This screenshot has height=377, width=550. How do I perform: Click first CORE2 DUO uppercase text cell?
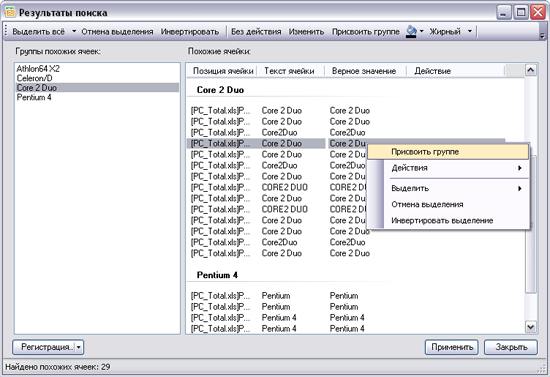(x=284, y=187)
